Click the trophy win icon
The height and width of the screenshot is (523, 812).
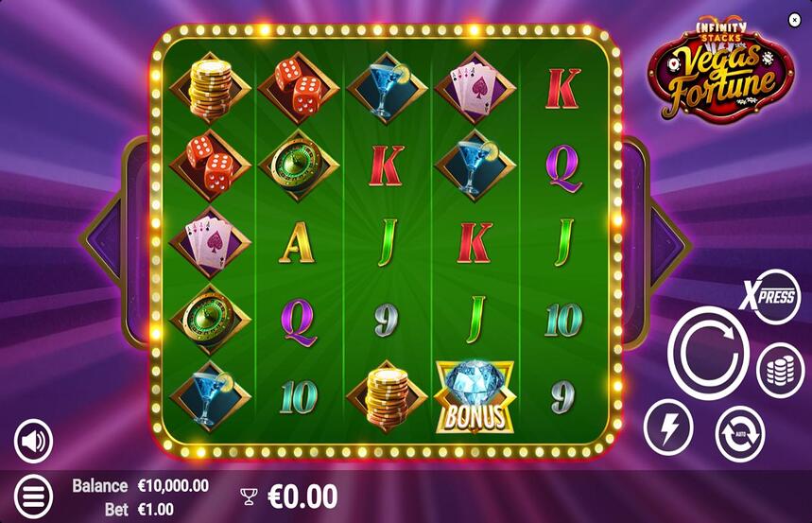point(249,497)
